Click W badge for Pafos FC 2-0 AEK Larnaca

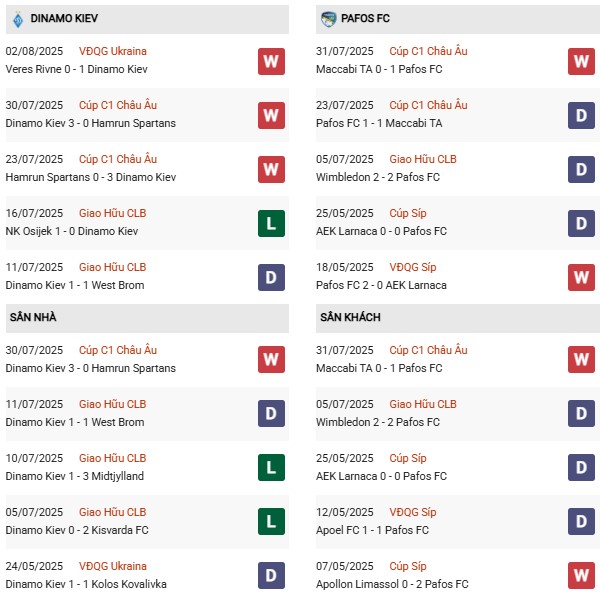coord(581,277)
